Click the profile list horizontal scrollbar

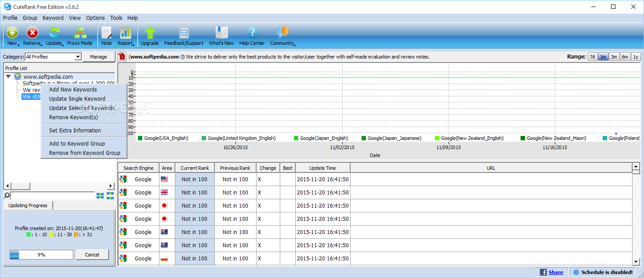pyautogui.click(x=59, y=186)
